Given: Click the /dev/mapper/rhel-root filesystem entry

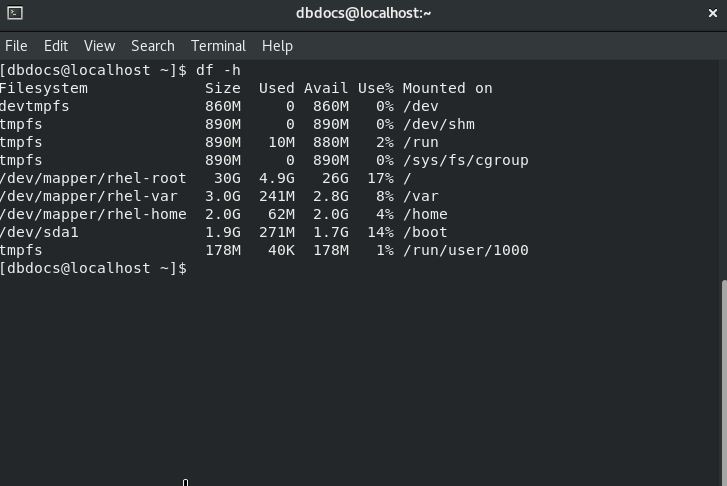Looking at the screenshot, I should pyautogui.click(x=93, y=178).
